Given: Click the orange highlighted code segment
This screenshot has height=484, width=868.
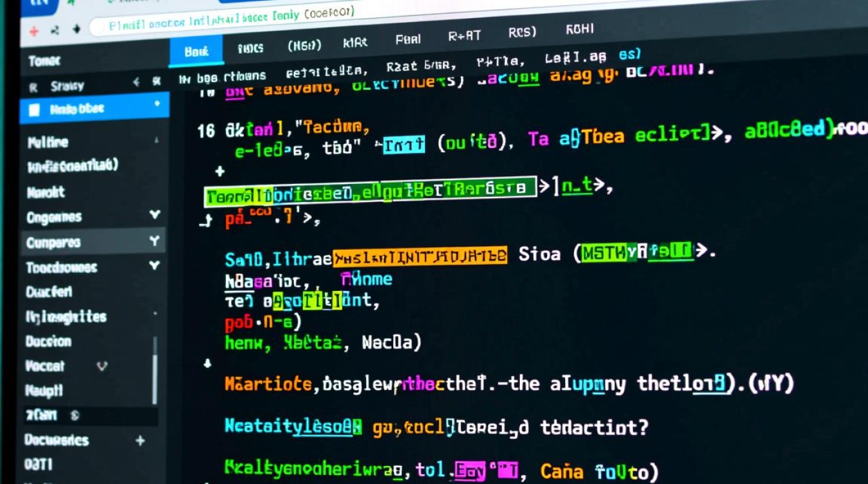Looking at the screenshot, I should click(420, 257).
